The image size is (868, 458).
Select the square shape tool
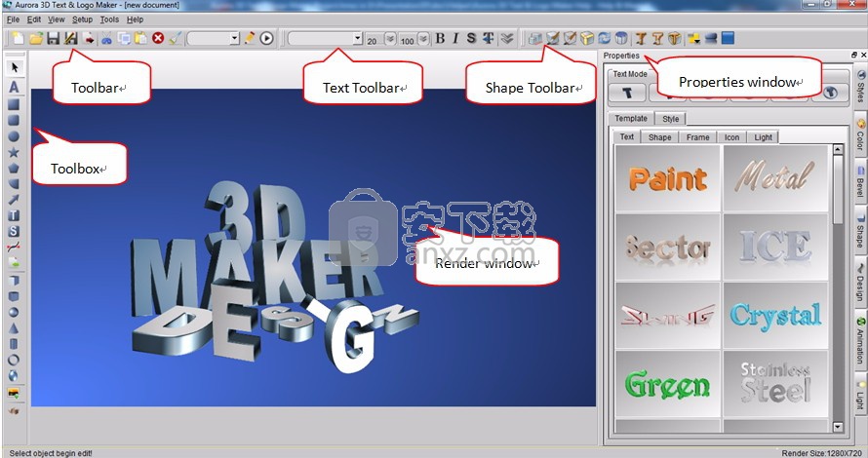pos(14,104)
